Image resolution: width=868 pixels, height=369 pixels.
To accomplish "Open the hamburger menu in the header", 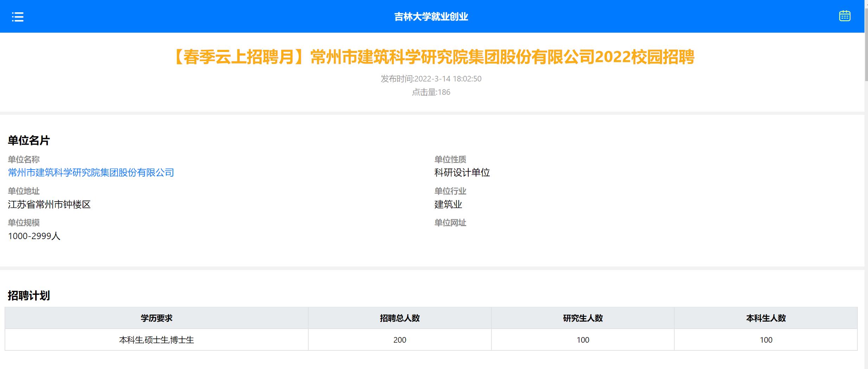I will click(18, 17).
